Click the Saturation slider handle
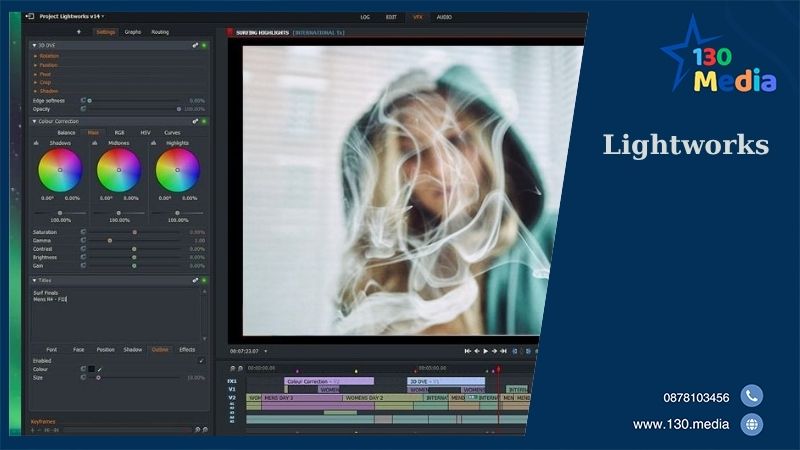800x450 pixels. [x=134, y=232]
